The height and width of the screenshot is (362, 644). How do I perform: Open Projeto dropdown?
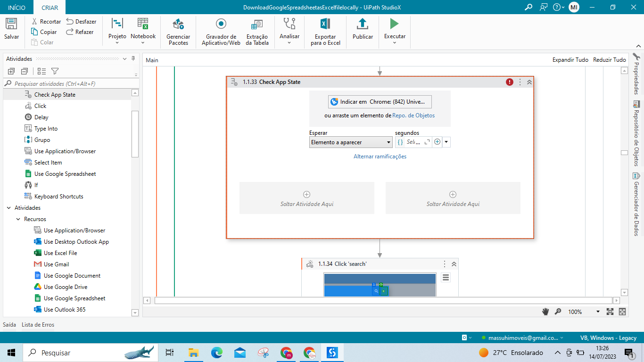click(x=117, y=31)
